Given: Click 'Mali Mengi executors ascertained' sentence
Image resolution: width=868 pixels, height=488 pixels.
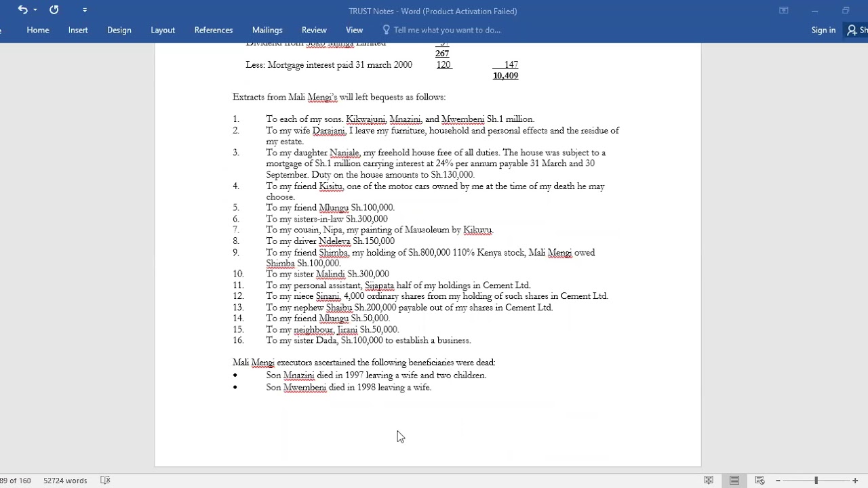Looking at the screenshot, I should pos(363,363).
